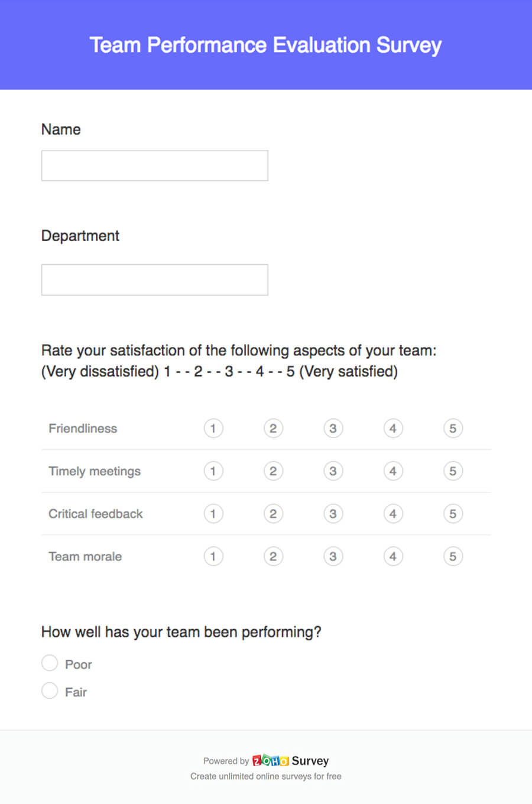
Task: Mark Critical feedback as 4
Action: pyautogui.click(x=393, y=514)
